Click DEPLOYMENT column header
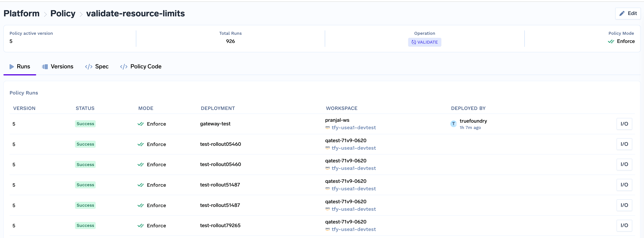 click(218, 108)
